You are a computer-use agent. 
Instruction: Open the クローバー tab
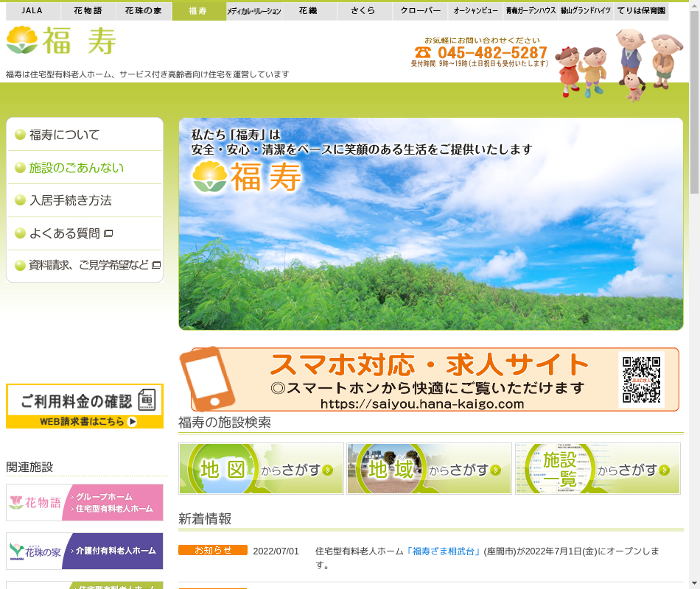point(420,11)
